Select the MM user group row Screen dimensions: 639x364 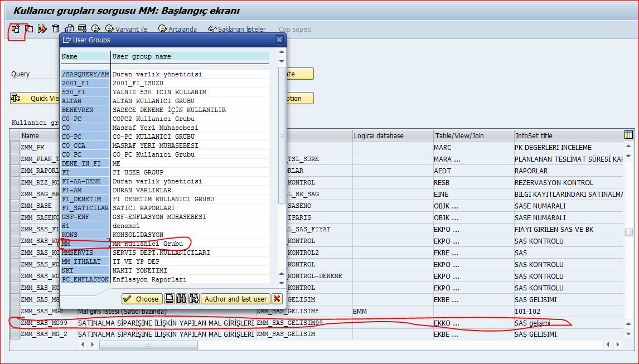pos(165,244)
